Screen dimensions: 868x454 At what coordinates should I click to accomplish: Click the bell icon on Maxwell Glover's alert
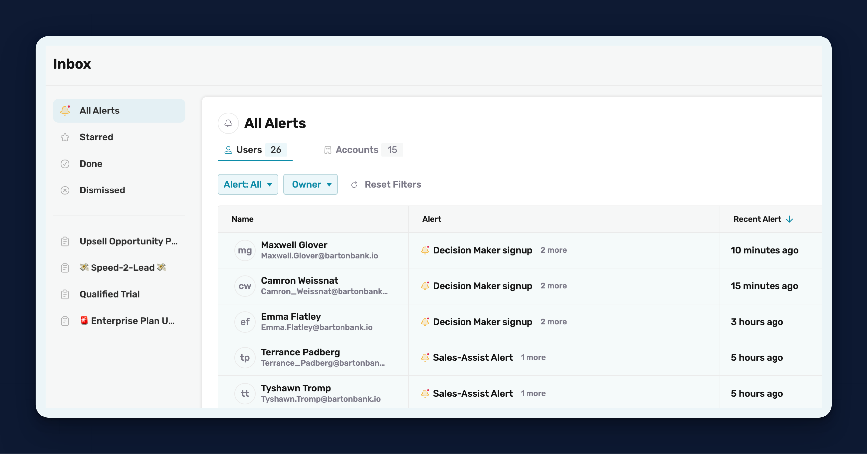click(425, 250)
